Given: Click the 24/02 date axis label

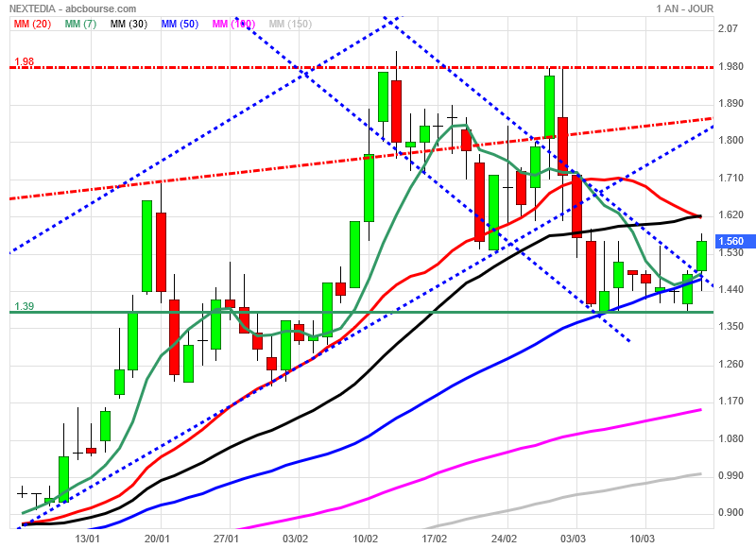Looking at the screenshot, I should tap(504, 538).
